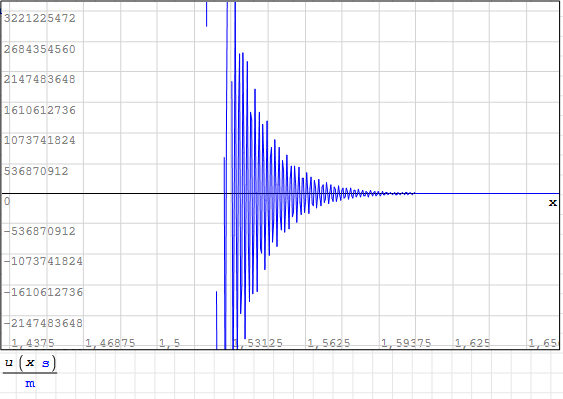Select the 1,5625 x-axis label
The image size is (563, 399).
tap(329, 343)
